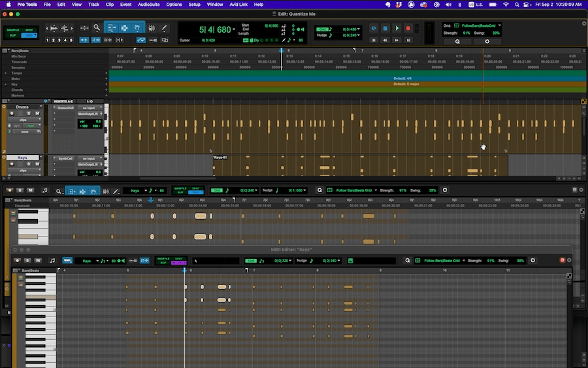Select Pencil tool in docked MIDI editor
The image size is (588, 368).
pyautogui.click(x=116, y=192)
